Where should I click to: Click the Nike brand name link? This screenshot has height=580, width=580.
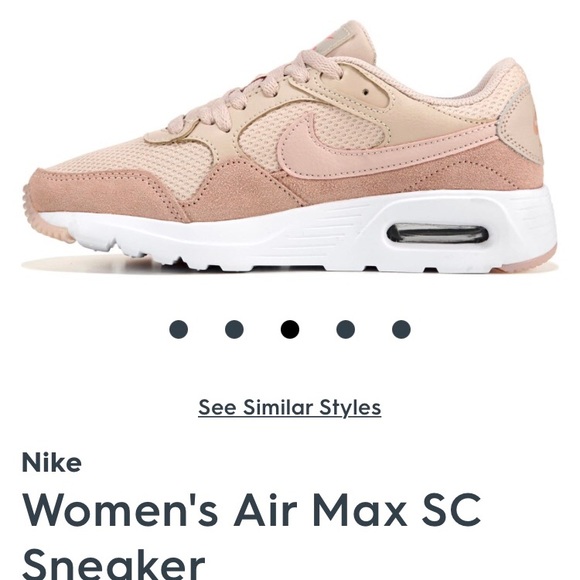[52, 462]
